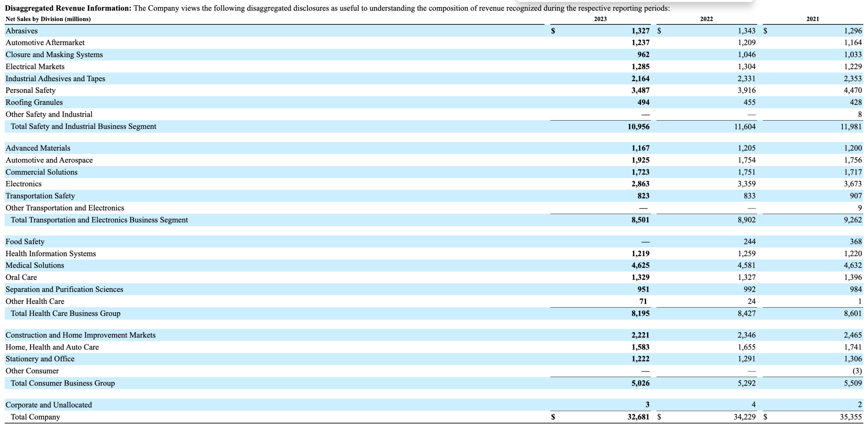This screenshot has height=430, width=868.
Task: Click Total Transportation and Electronics Business Segment
Action: [x=99, y=220]
